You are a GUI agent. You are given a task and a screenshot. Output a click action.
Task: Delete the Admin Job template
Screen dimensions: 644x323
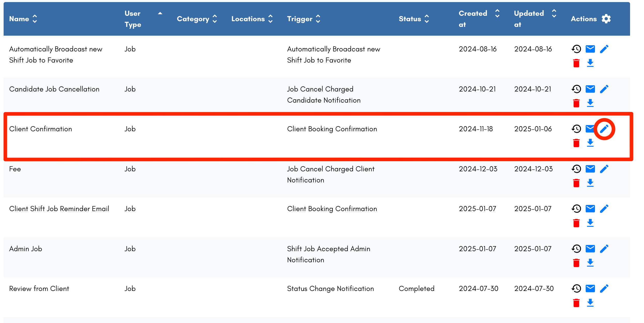[x=576, y=263]
